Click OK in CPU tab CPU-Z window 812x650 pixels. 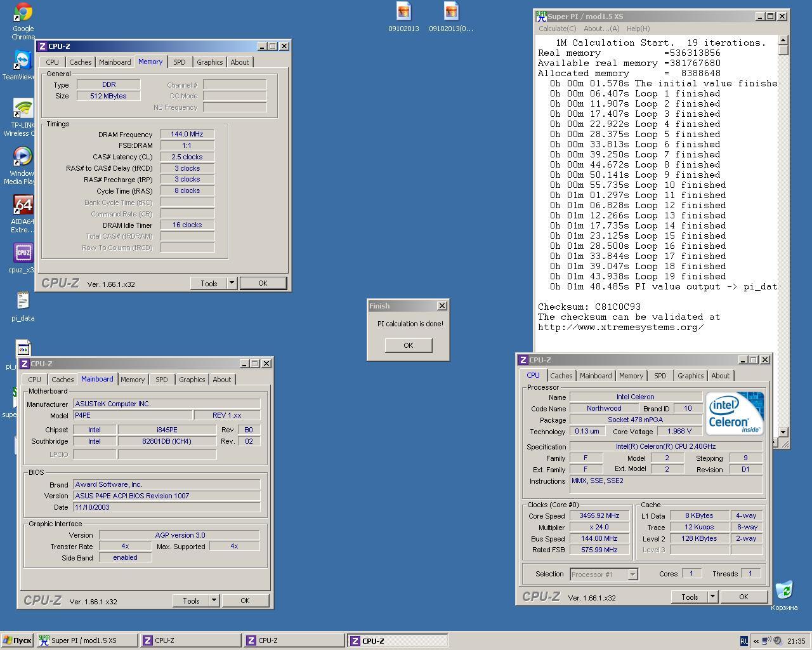(x=743, y=597)
